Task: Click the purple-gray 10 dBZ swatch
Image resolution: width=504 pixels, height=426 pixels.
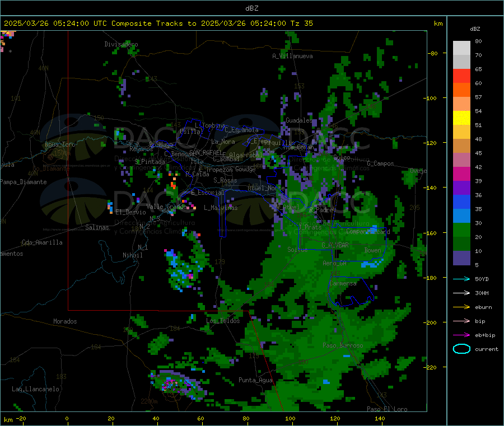Action: coord(461,258)
